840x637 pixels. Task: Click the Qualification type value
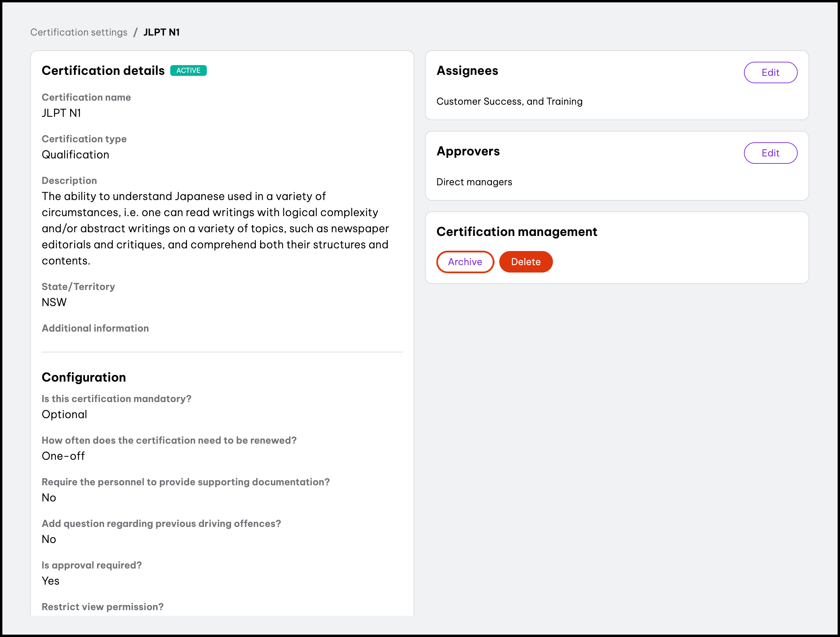(x=76, y=154)
